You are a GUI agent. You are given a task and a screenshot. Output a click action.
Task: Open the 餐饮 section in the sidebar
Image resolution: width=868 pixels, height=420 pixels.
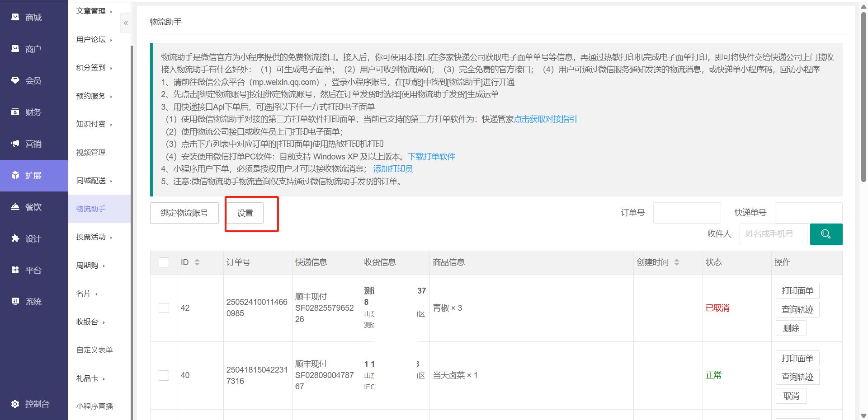point(33,207)
